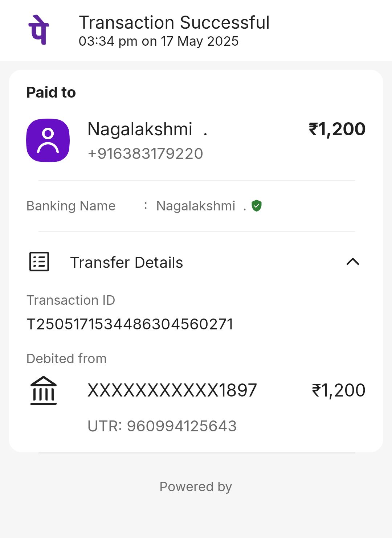
Task: Tap the bank building icon
Action: pos(44,390)
